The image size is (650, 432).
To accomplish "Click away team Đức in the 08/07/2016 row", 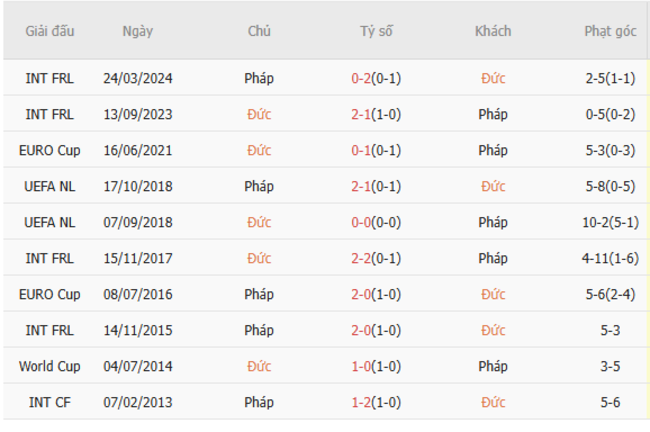I will tap(493, 294).
